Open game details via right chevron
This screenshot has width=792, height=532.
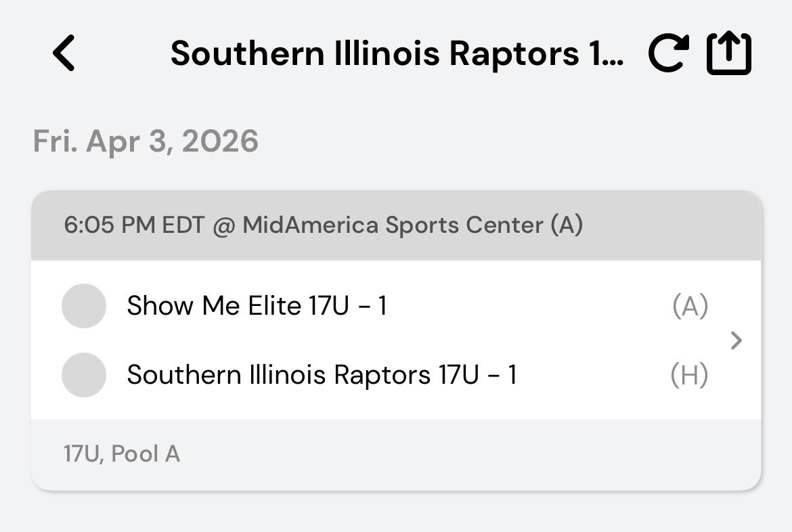point(737,340)
